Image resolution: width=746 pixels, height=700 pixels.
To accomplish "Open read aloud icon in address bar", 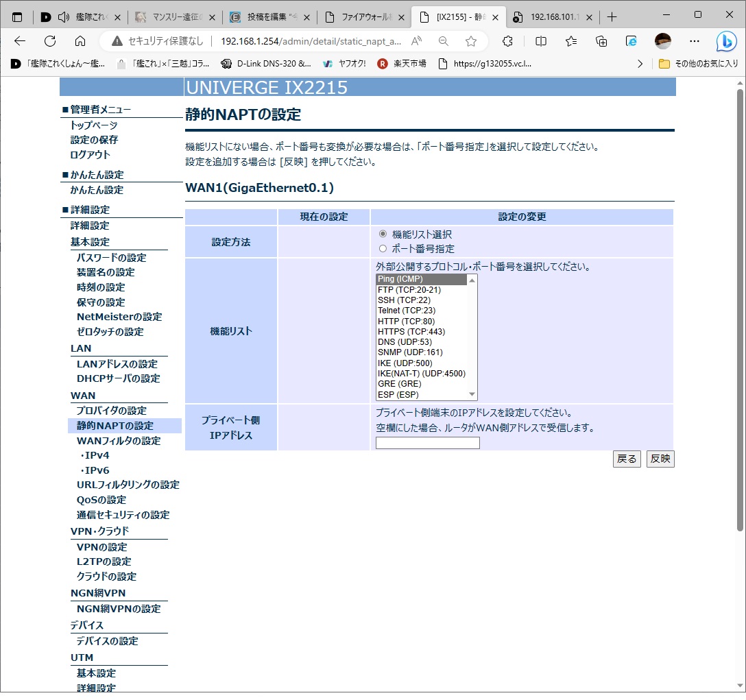I will click(x=416, y=41).
